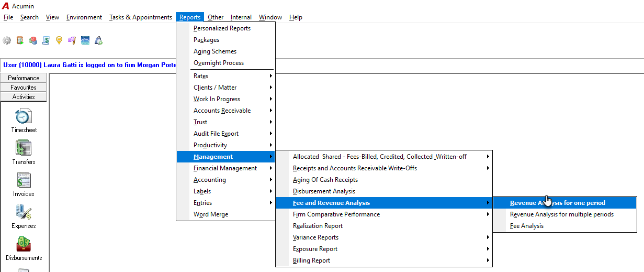Open Revenue Analysis for one period
This screenshot has width=644, height=272.
click(565, 203)
